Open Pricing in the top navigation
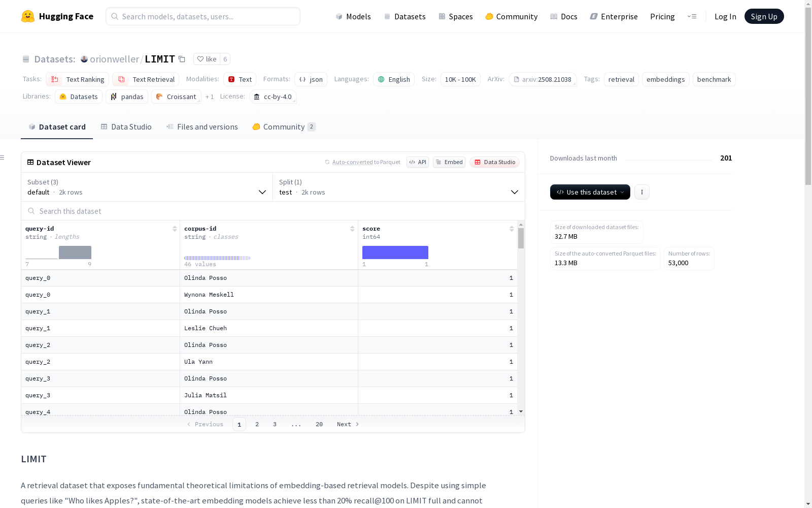Screen dimensions: 812x508 coord(662,16)
